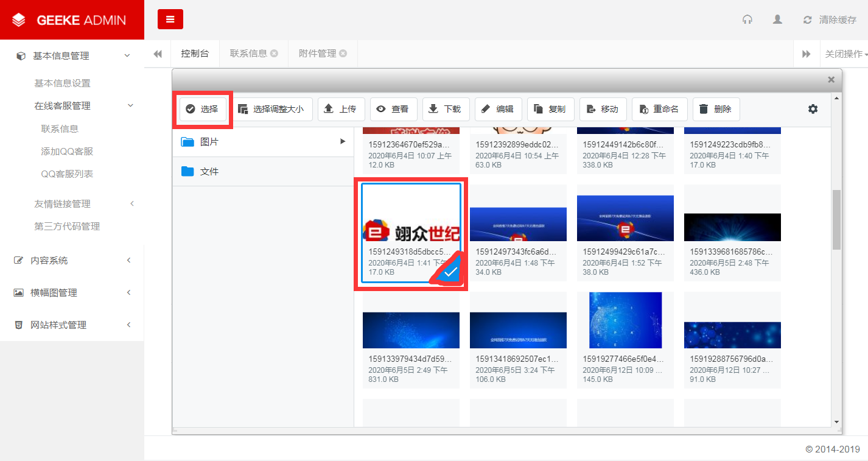Select thumbnail 15919288756796d0a

(x=732, y=340)
